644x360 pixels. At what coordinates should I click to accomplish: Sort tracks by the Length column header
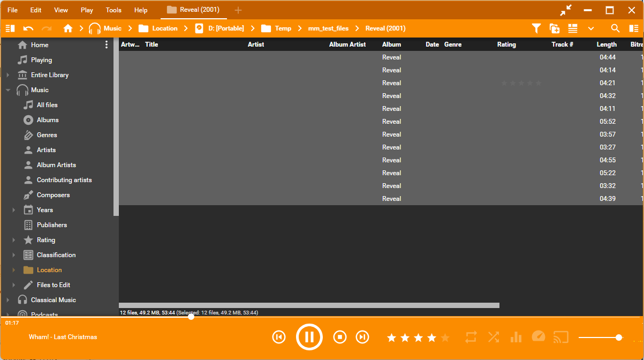(x=607, y=44)
